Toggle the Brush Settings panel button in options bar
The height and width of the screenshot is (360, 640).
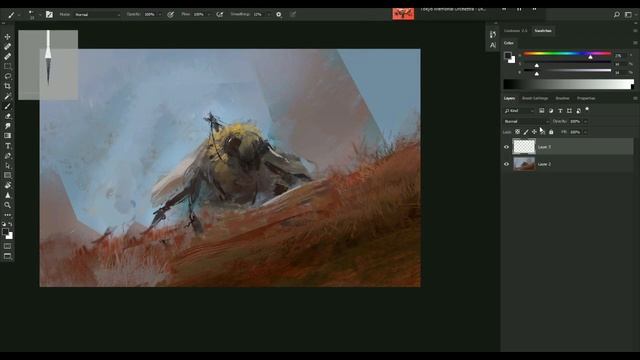tap(49, 14)
